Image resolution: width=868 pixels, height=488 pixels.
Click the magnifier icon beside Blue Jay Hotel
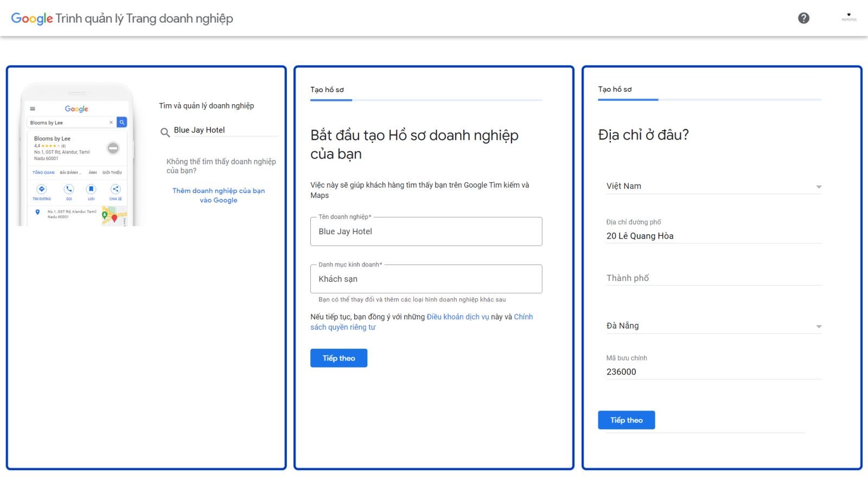(165, 132)
